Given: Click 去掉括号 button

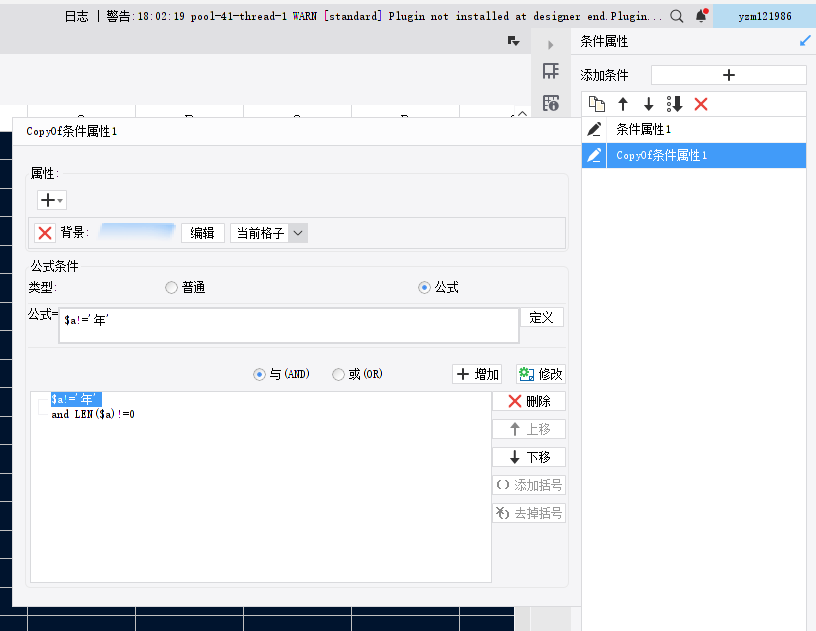Looking at the screenshot, I should (529, 513).
